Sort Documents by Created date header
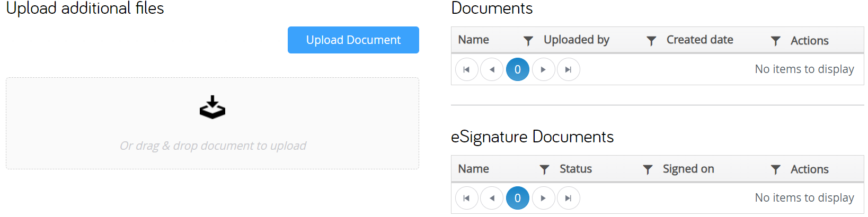Image resolution: width=868 pixels, height=217 pixels. pyautogui.click(x=699, y=40)
